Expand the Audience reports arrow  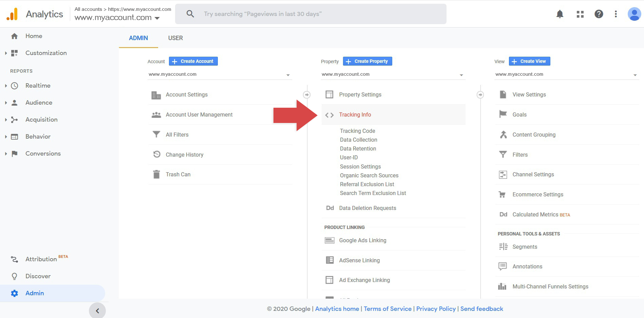[x=6, y=103]
